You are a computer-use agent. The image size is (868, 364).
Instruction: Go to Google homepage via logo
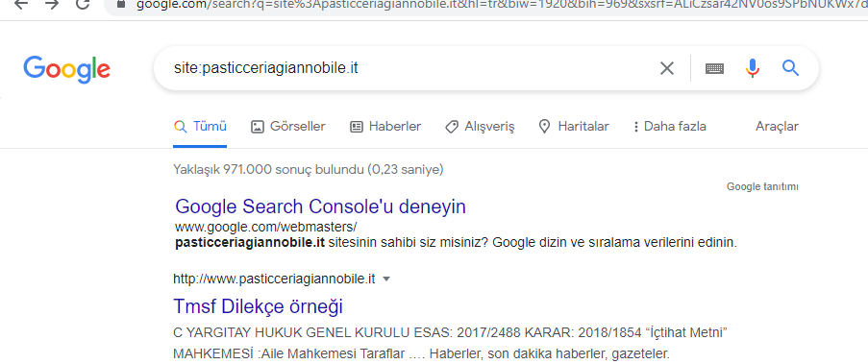(67, 70)
